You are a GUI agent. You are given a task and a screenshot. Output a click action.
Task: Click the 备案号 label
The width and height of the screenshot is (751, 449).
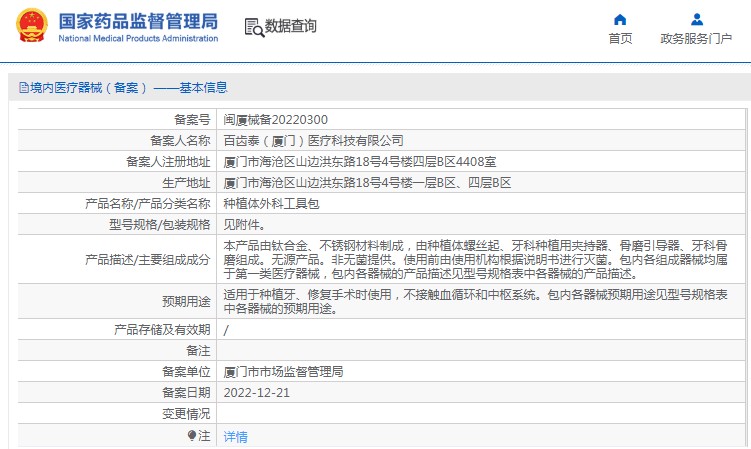tap(192, 120)
